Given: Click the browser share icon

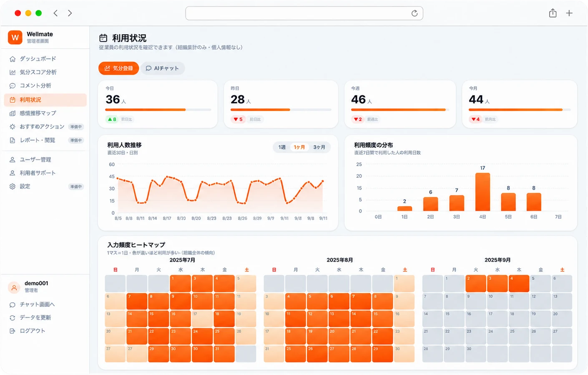Looking at the screenshot, I should pos(553,13).
